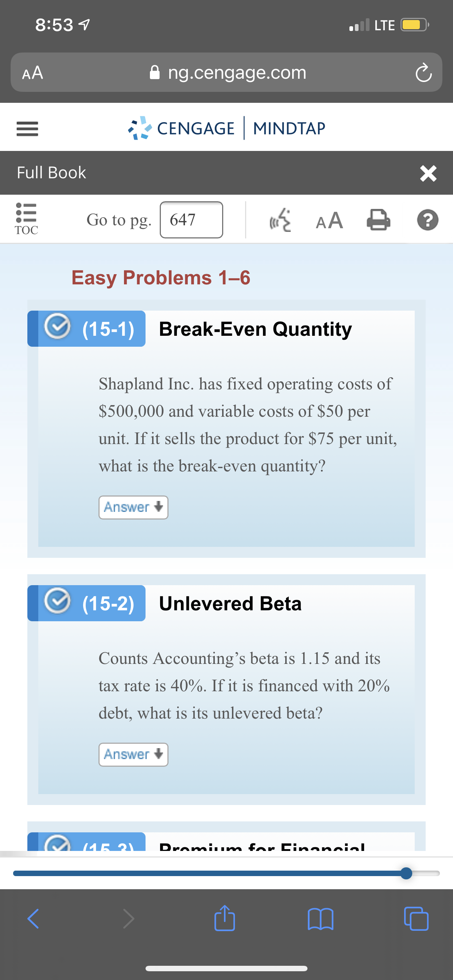The width and height of the screenshot is (453, 980).
Task: Toggle the checkmark for problem 15-1
Action: [58, 326]
